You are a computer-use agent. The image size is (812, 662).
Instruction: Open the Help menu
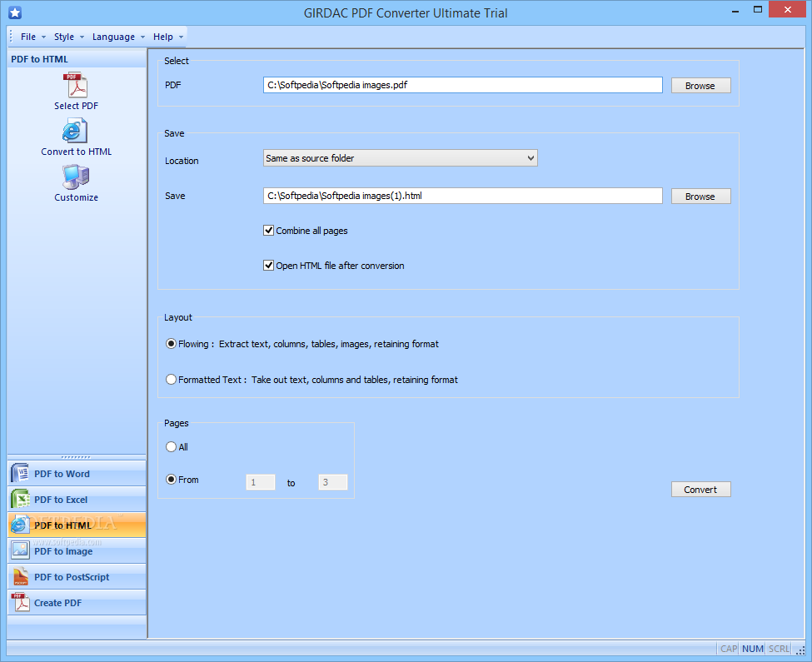(x=162, y=37)
